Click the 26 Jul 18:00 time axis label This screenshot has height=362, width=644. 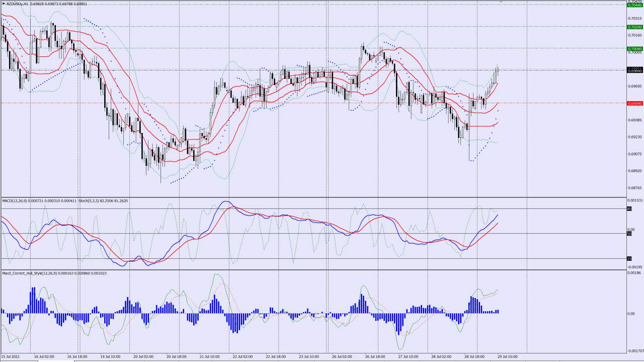375,356
